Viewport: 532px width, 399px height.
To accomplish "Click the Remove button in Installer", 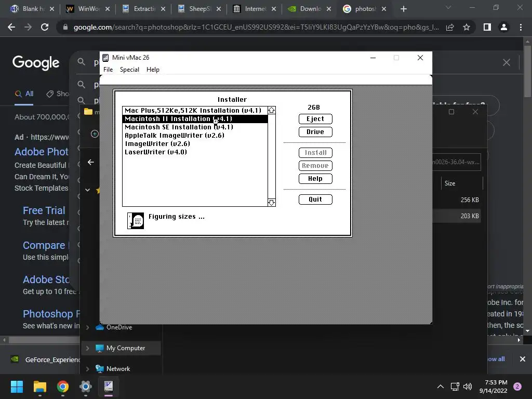I will point(315,166).
